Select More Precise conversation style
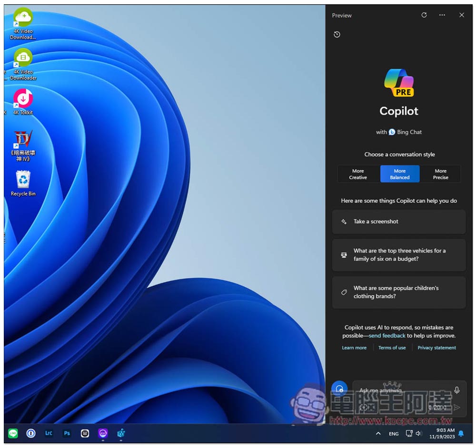 [x=440, y=174]
